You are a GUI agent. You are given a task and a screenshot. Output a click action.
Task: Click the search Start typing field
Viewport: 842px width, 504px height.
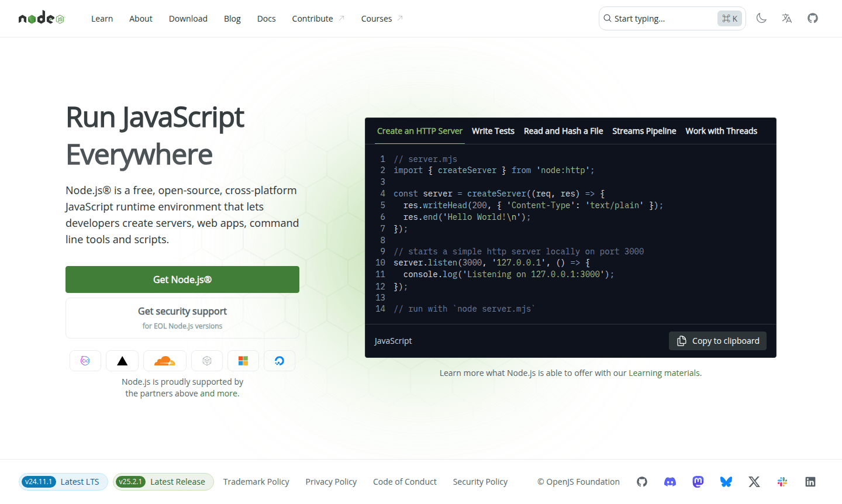click(655, 18)
